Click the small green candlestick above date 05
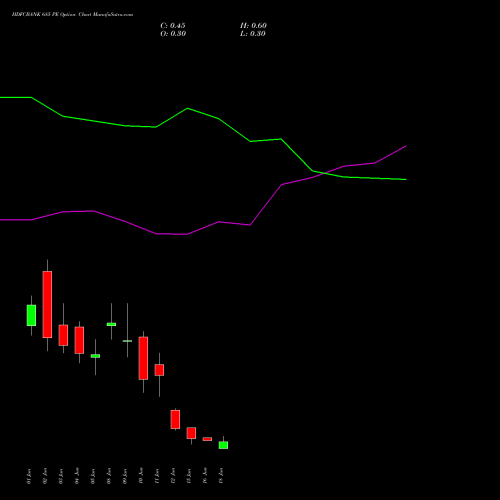500x500 pixels. pos(95,356)
